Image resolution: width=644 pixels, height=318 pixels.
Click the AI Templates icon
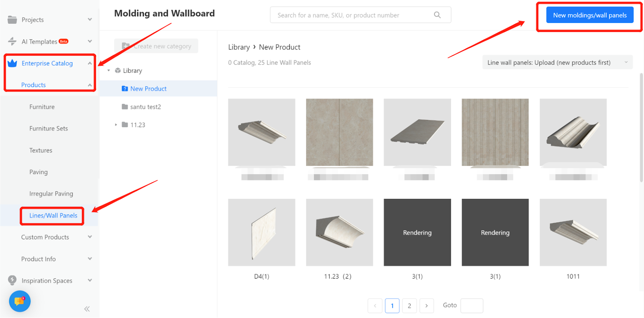(x=12, y=41)
